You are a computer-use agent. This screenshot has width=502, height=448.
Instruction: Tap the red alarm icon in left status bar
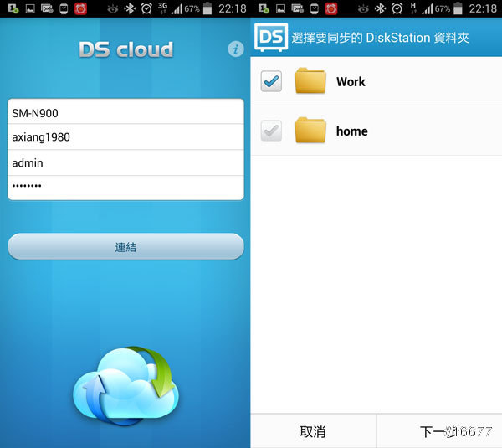80,8
